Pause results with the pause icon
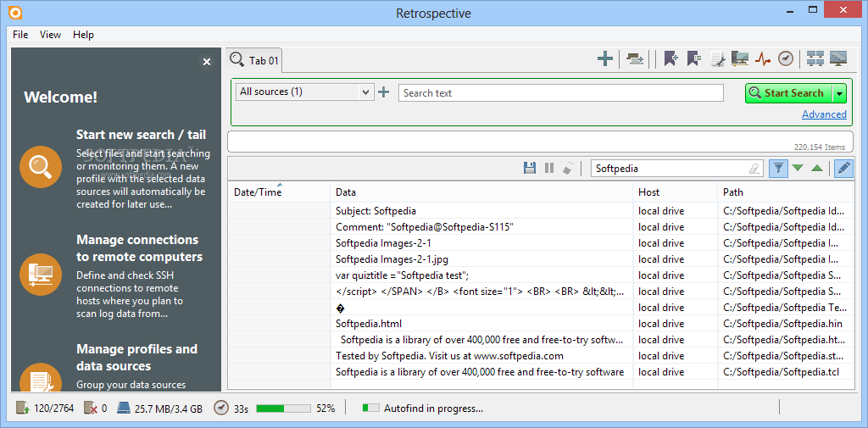The image size is (868, 428). tap(549, 169)
